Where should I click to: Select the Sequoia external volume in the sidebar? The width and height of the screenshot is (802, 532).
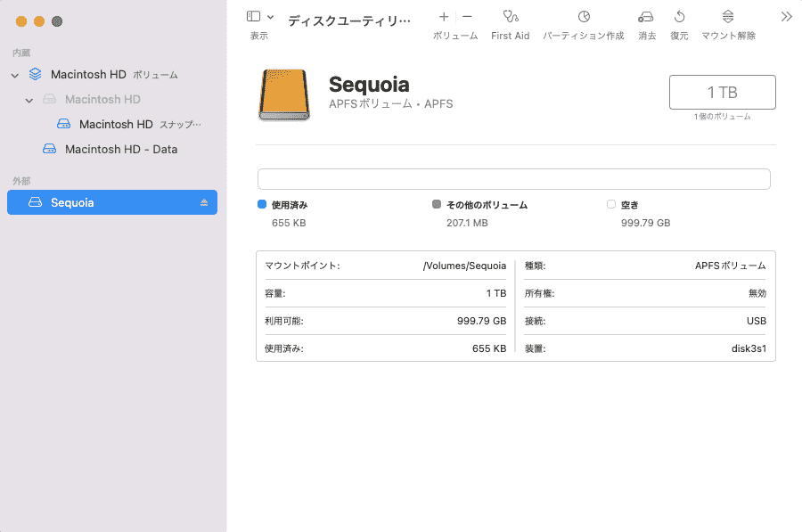click(x=112, y=202)
